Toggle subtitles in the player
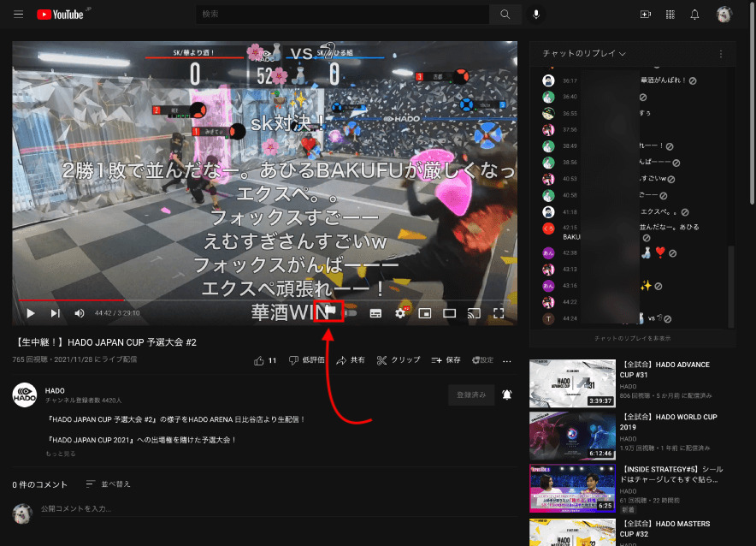Viewport: 756px width, 546px height. coord(375,313)
